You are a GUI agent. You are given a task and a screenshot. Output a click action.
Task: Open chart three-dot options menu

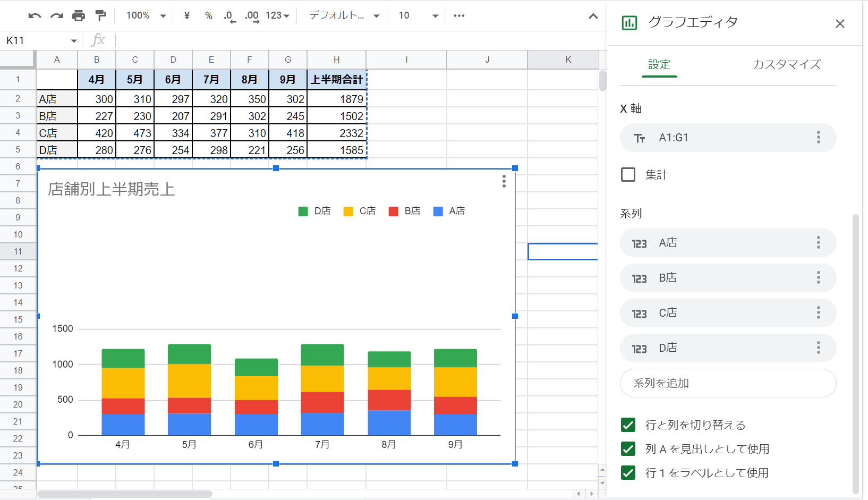pos(504,182)
